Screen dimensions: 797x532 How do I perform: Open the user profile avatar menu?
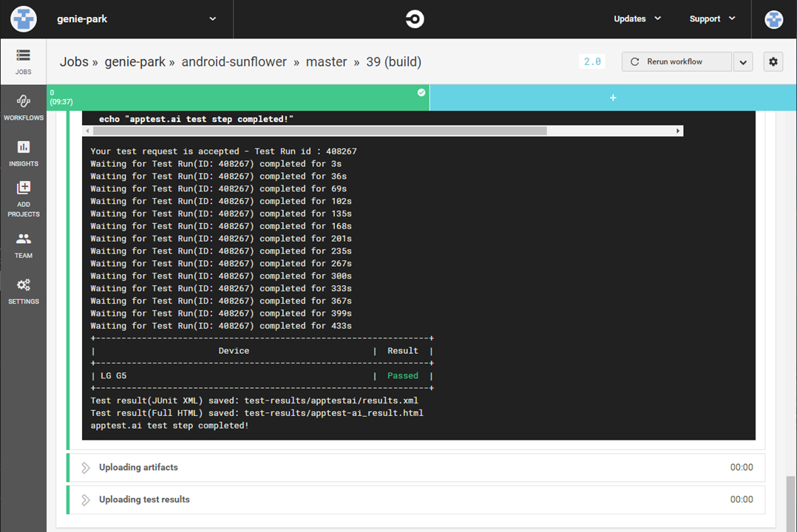click(773, 19)
